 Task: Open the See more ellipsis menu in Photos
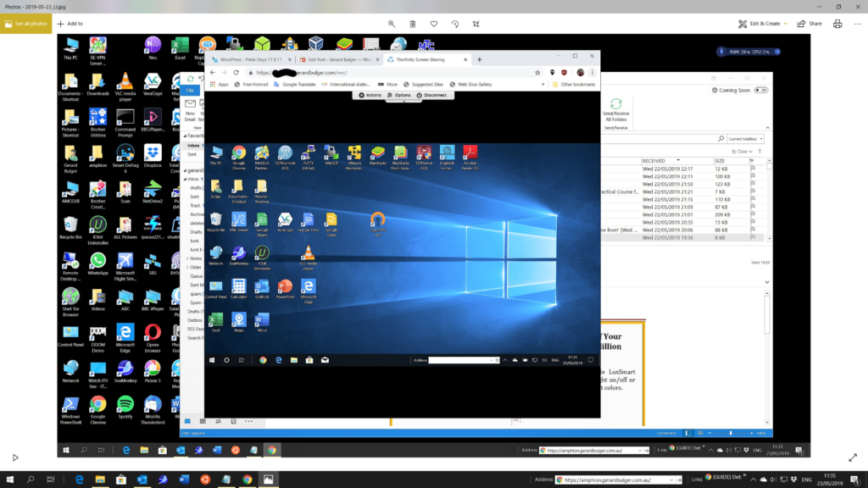point(858,24)
